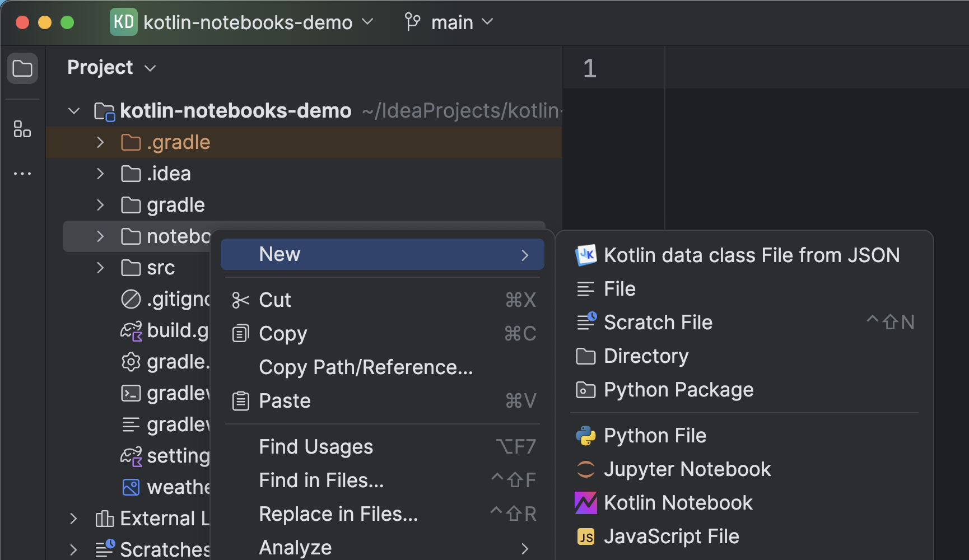Click the git branch icon
Screen dimensions: 969x560
pos(413,22)
